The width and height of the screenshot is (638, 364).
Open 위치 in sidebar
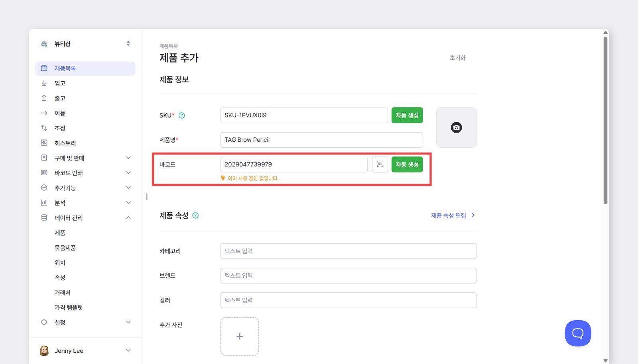pos(60,262)
